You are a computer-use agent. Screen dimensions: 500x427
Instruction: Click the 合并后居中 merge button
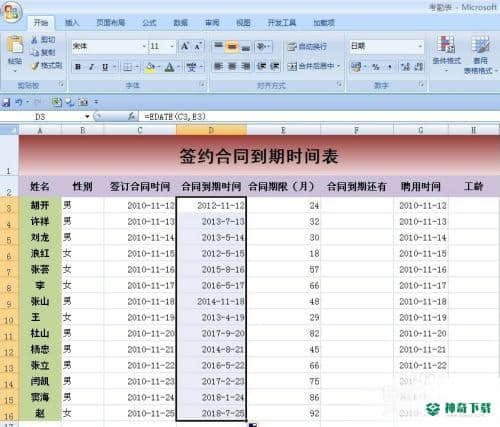314,66
